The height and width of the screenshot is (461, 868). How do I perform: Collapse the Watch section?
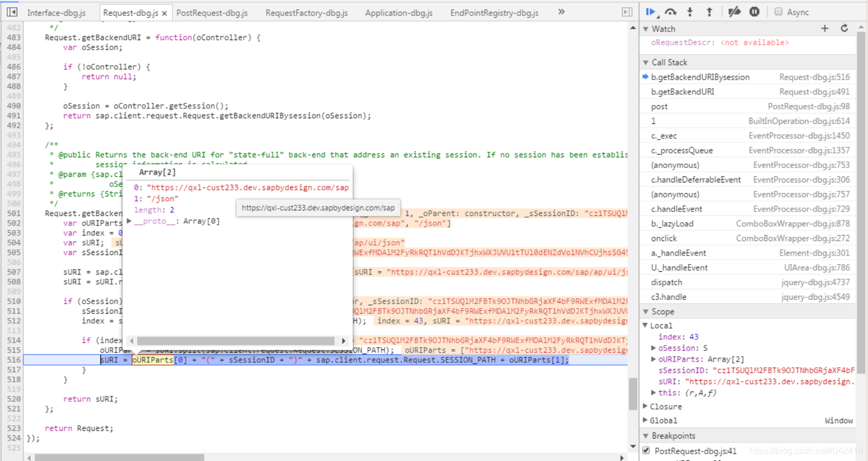[x=646, y=29]
